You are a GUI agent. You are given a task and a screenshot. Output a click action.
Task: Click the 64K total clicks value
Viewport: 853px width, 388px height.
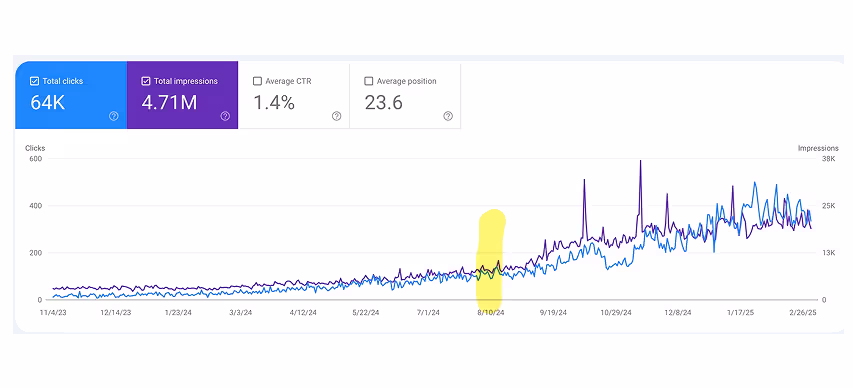coord(48,102)
